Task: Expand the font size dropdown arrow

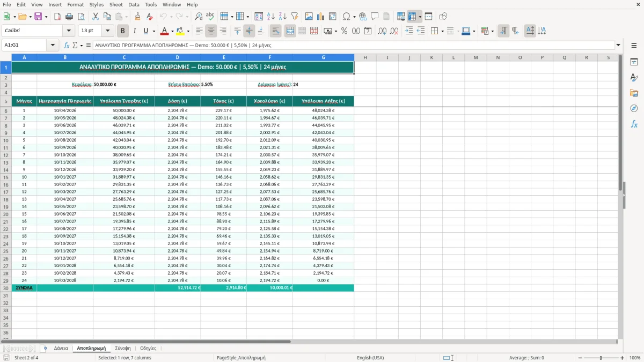Action: [108, 31]
